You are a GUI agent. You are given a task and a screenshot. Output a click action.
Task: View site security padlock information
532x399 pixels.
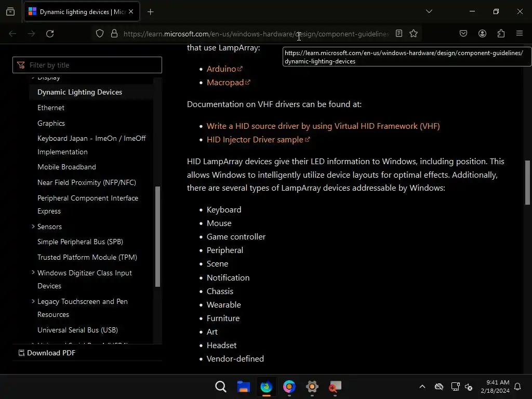click(114, 34)
